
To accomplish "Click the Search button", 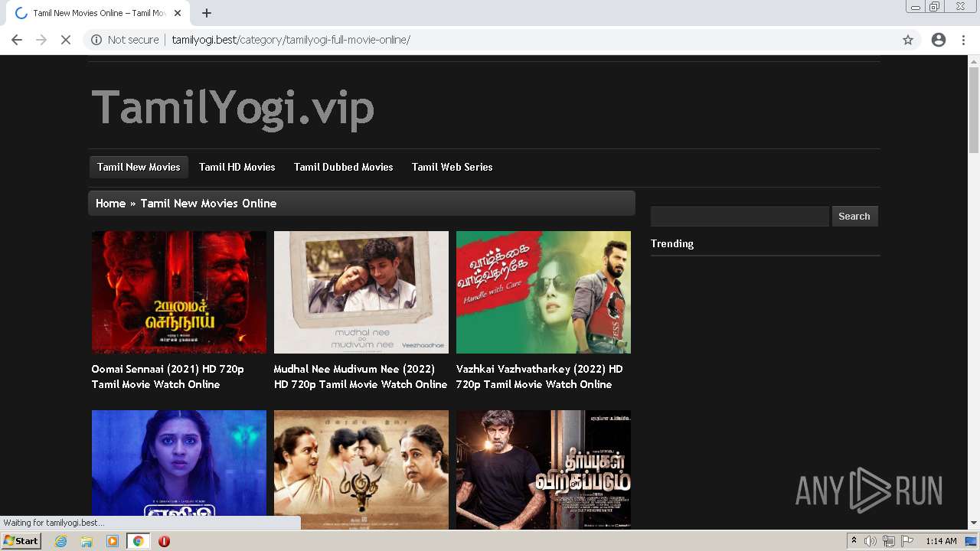I will pyautogui.click(x=854, y=216).
